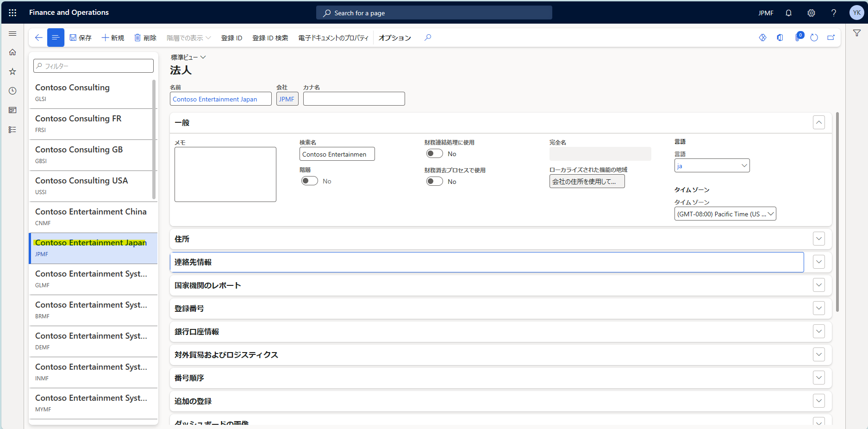Image resolution: width=868 pixels, height=429 pixels.
Task: Select Contoso Consulting GB in list
Action: 91,155
